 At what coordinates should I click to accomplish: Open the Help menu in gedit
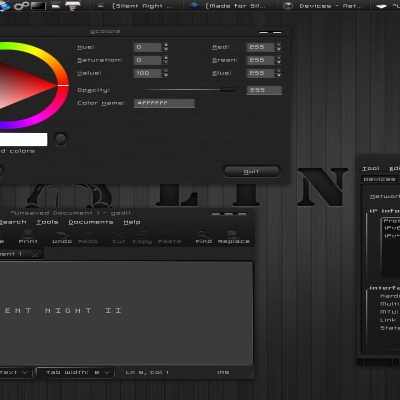click(132, 222)
